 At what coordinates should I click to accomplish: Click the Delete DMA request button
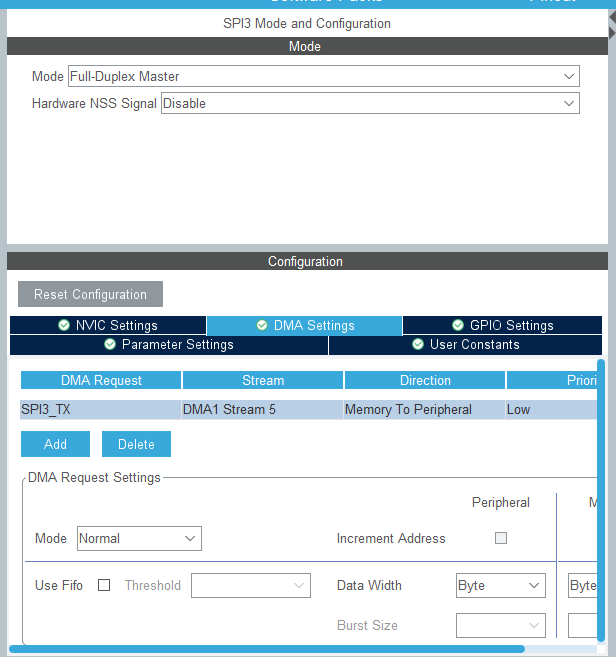(136, 444)
